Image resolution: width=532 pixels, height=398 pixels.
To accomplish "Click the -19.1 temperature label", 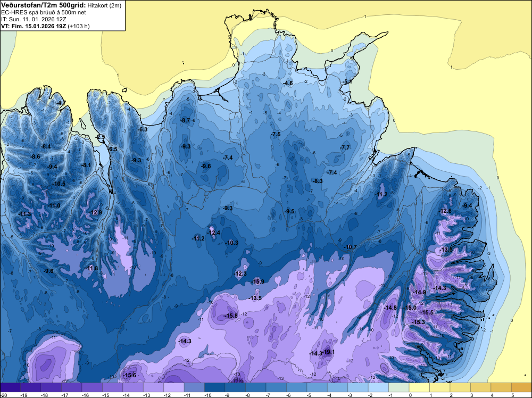I will [329, 352].
